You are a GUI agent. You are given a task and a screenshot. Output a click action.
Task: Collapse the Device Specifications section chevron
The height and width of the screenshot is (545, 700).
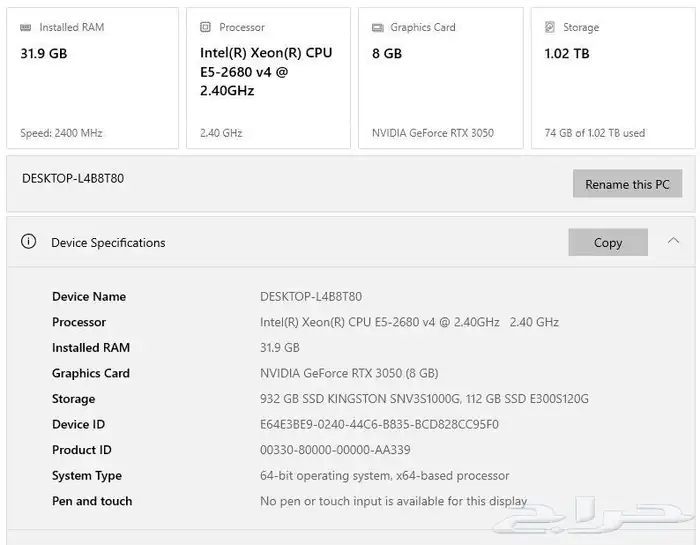673,241
